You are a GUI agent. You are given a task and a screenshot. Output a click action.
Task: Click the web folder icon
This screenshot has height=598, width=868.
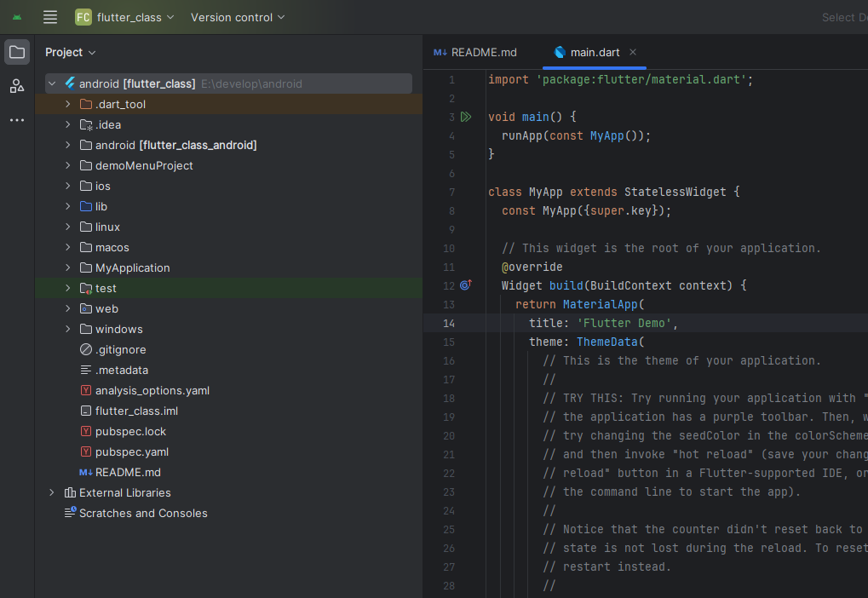[x=86, y=309]
